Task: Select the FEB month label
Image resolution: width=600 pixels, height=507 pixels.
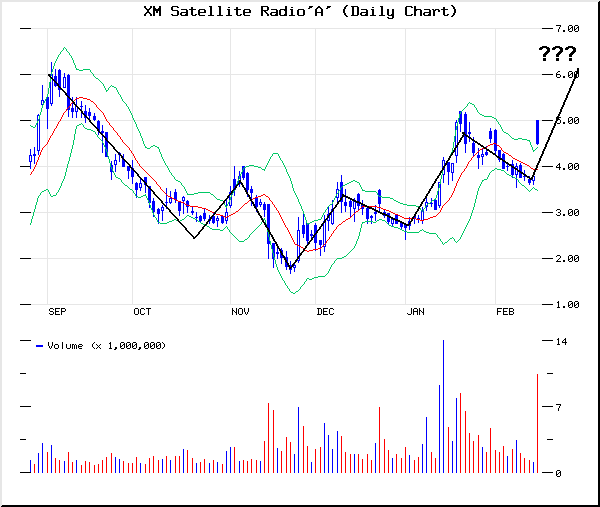Action: pos(505,312)
